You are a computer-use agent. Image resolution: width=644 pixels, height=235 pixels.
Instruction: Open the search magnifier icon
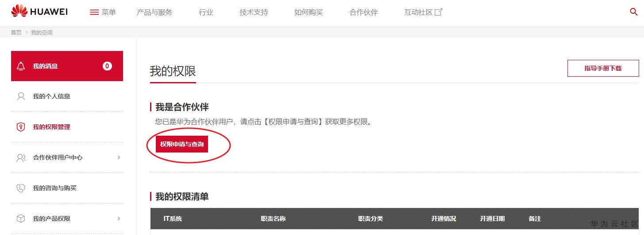click(x=633, y=12)
